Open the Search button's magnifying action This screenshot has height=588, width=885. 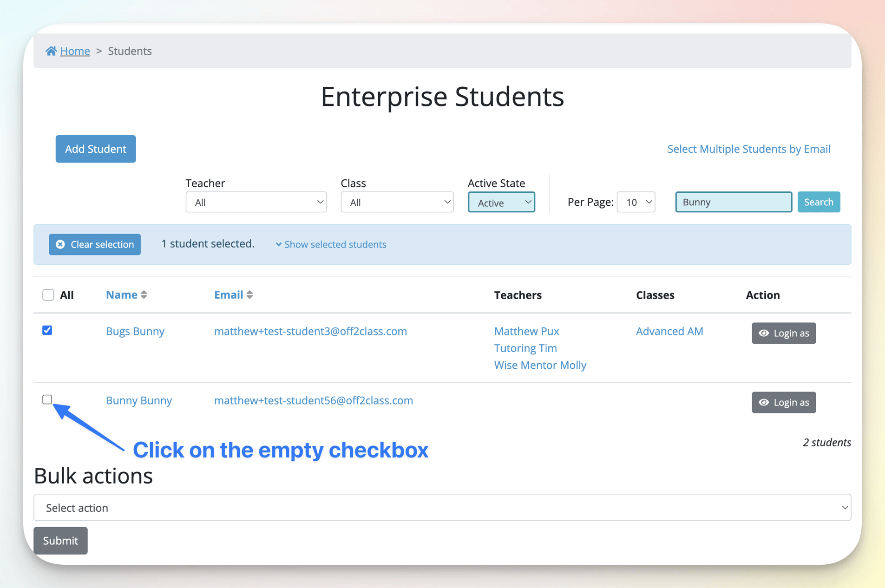818,202
